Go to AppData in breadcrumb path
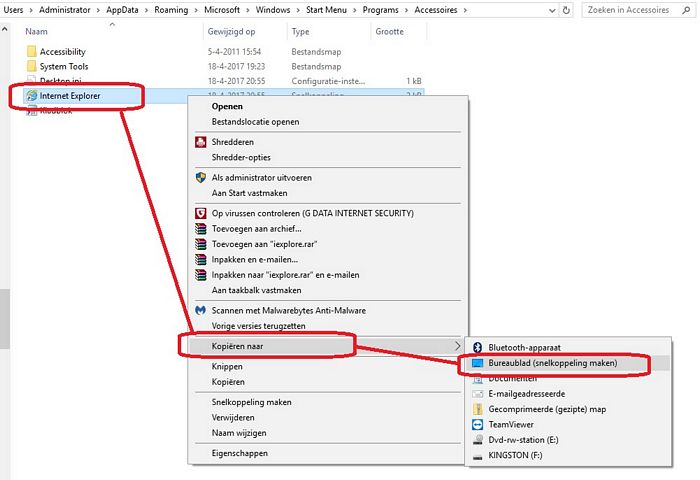The image size is (700, 480). point(122,10)
